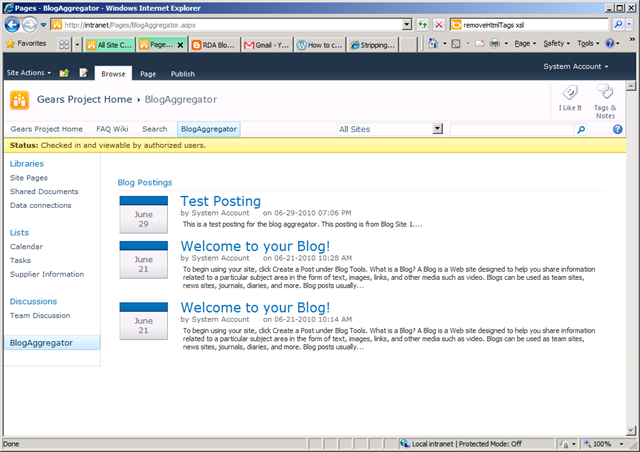
Task: Switch to the RDA Blo... tab
Action: (213, 45)
